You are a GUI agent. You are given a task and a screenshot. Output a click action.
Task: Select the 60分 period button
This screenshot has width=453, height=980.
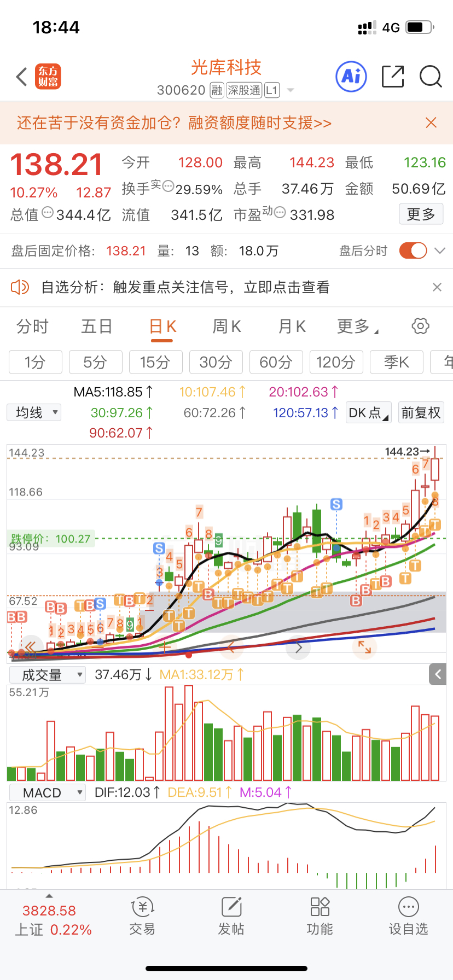(276, 362)
